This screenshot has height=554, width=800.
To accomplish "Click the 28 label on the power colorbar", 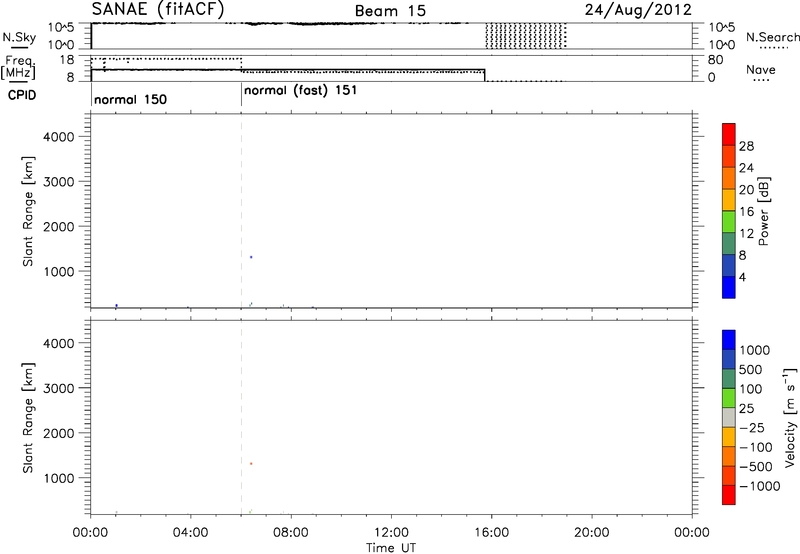I will point(746,146).
